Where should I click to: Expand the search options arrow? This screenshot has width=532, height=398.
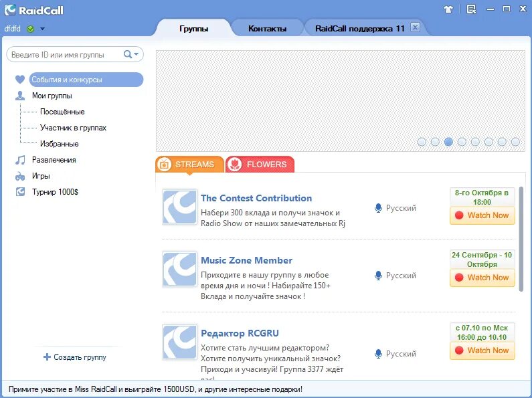click(136, 54)
